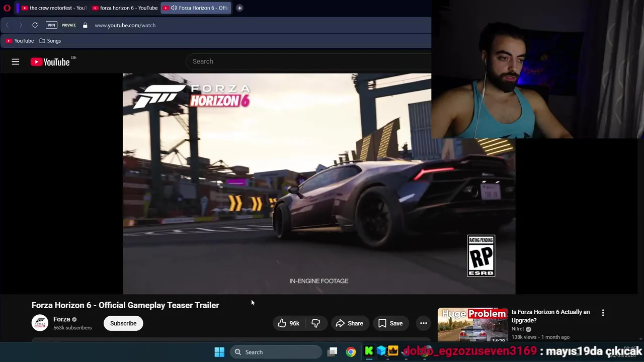
Task: Switch to 'the crew motorfest' tab
Action: click(x=54, y=8)
